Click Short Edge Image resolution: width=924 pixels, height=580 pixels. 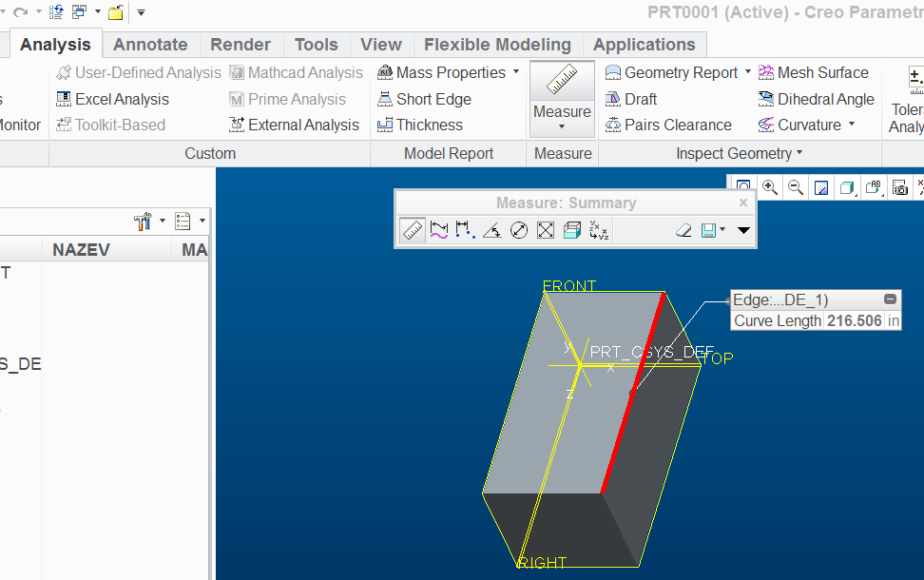pyautogui.click(x=424, y=99)
